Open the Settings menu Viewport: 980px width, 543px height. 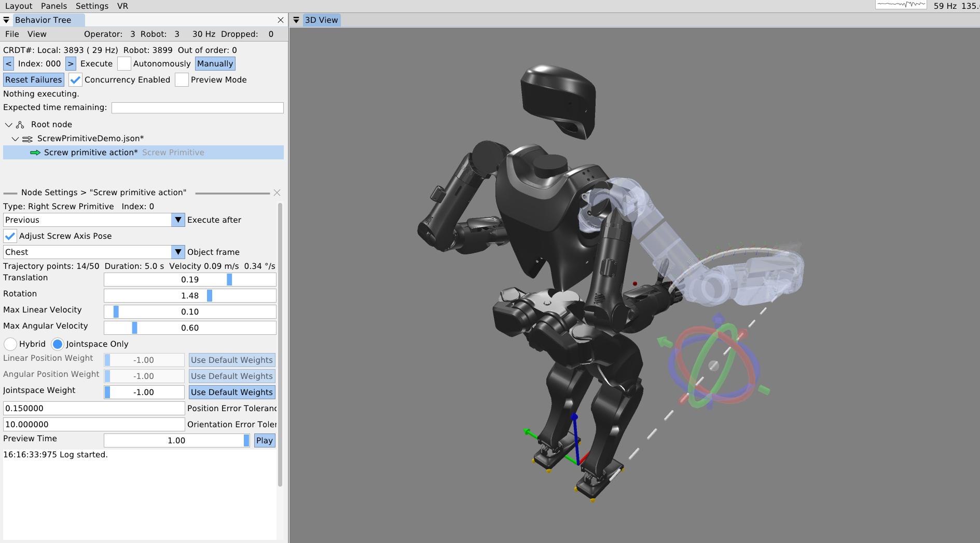coord(92,6)
